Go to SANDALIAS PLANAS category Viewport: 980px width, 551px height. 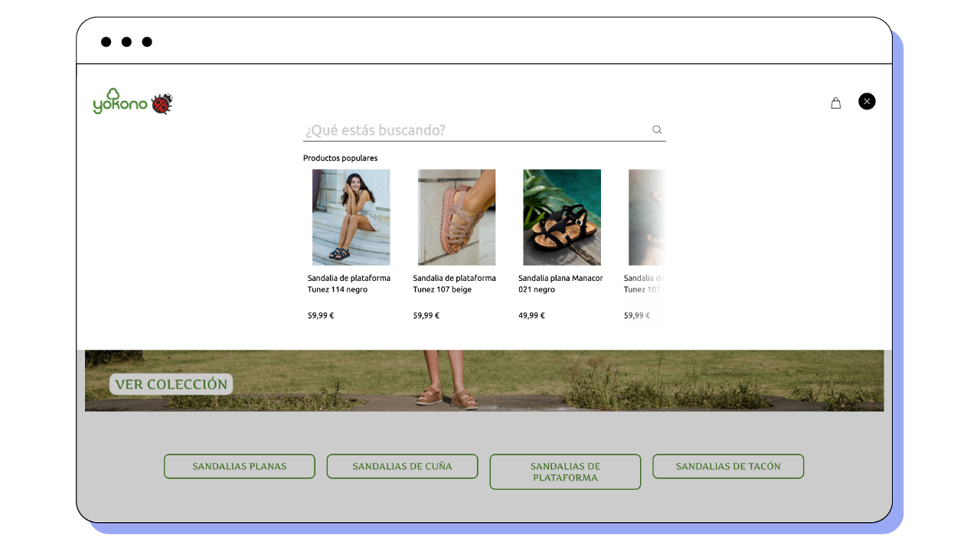tap(240, 466)
